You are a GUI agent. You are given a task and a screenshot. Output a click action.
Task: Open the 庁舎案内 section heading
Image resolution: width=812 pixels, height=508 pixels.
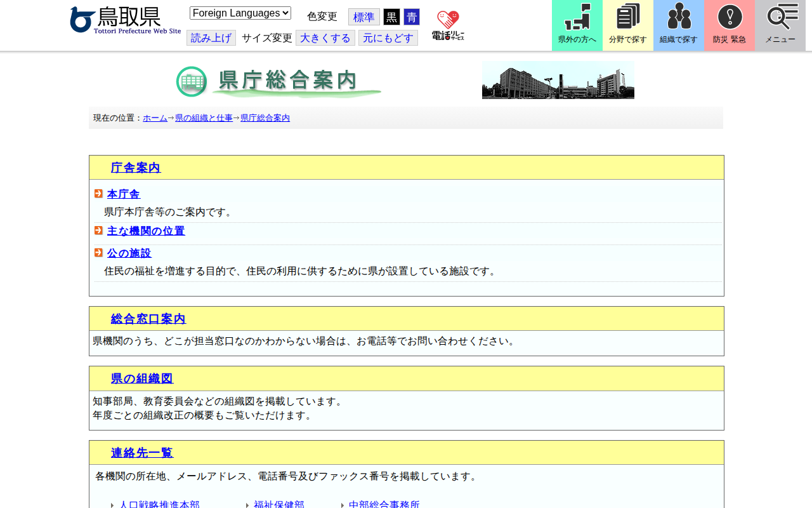click(135, 168)
